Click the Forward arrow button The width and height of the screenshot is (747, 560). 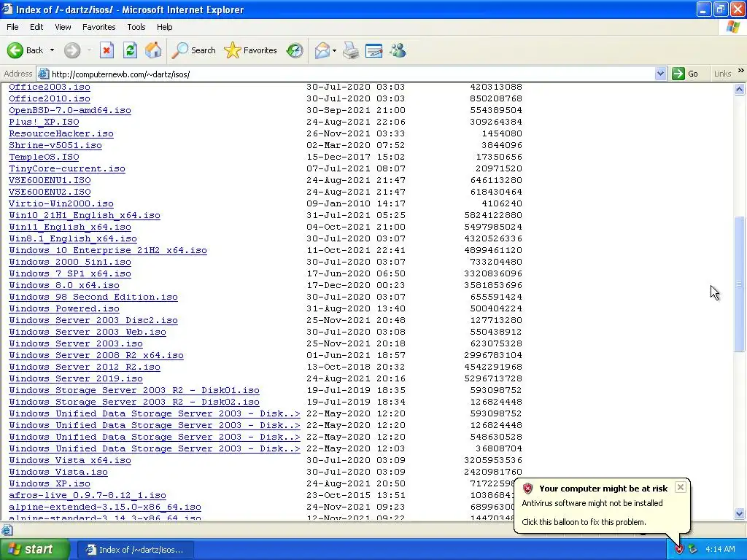click(x=72, y=50)
